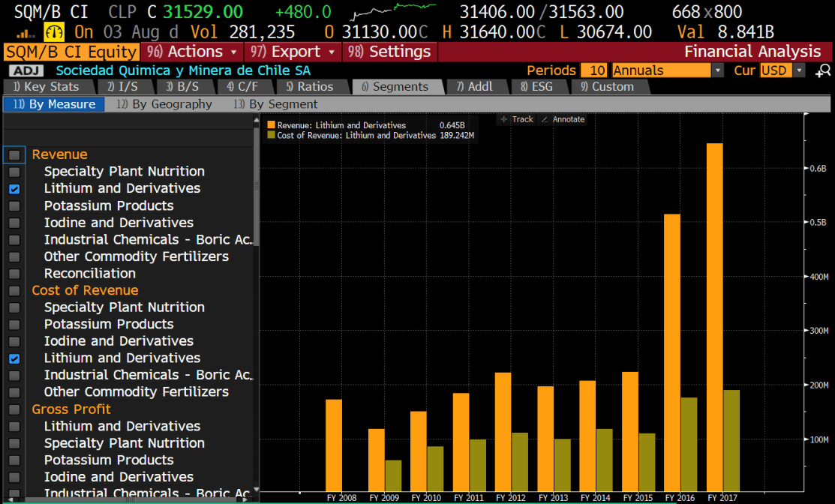Click the SQM/B CI Equity security field
The image size is (835, 504).
point(71,52)
